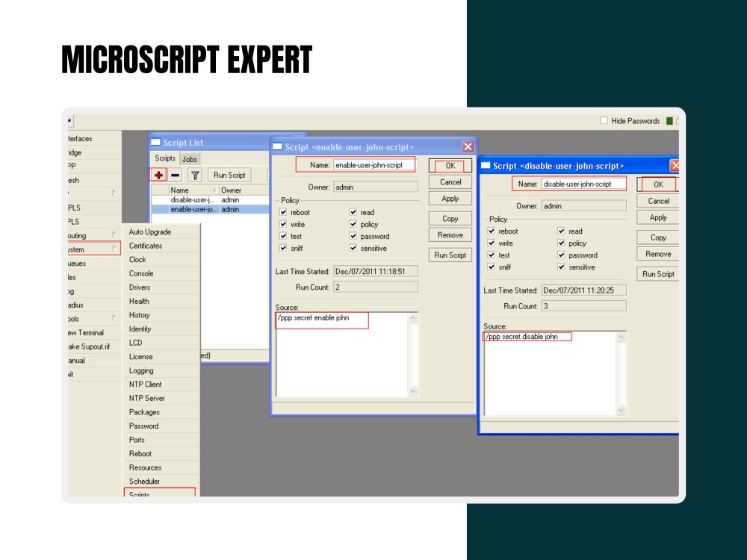Open Radius in the sidebar menu
The image size is (747, 560).
click(x=94, y=305)
